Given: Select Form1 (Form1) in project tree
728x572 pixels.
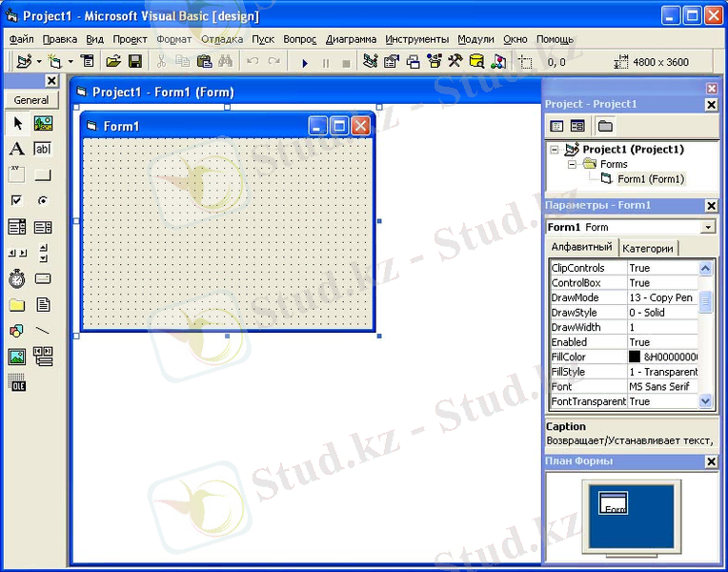Looking at the screenshot, I should click(x=651, y=179).
